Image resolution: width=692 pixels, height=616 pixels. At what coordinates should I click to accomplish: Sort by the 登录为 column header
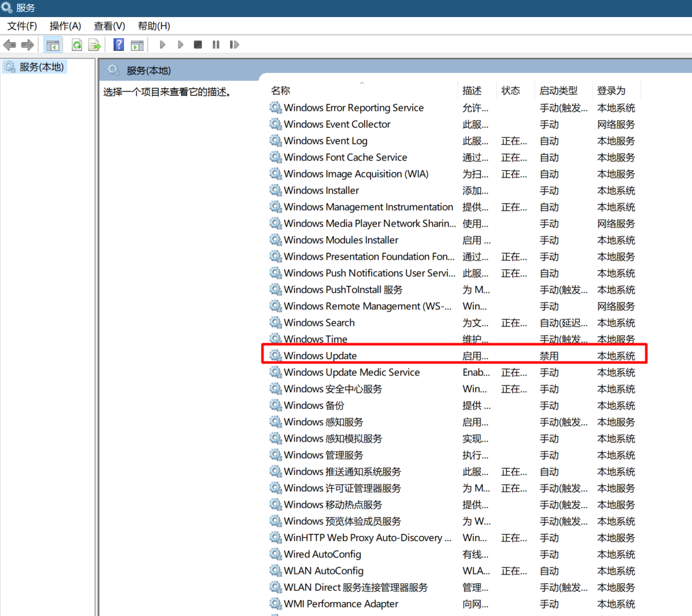click(611, 91)
